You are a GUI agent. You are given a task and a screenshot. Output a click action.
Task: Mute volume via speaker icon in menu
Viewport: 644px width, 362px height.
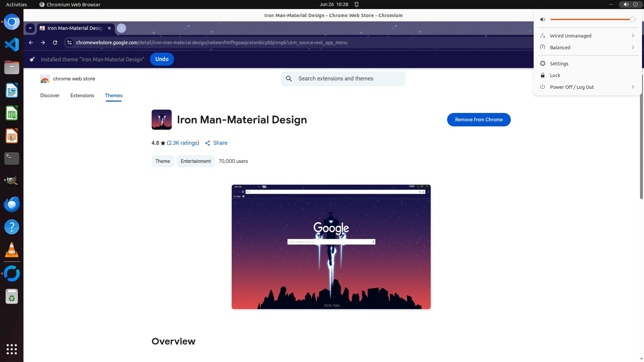coord(542,19)
